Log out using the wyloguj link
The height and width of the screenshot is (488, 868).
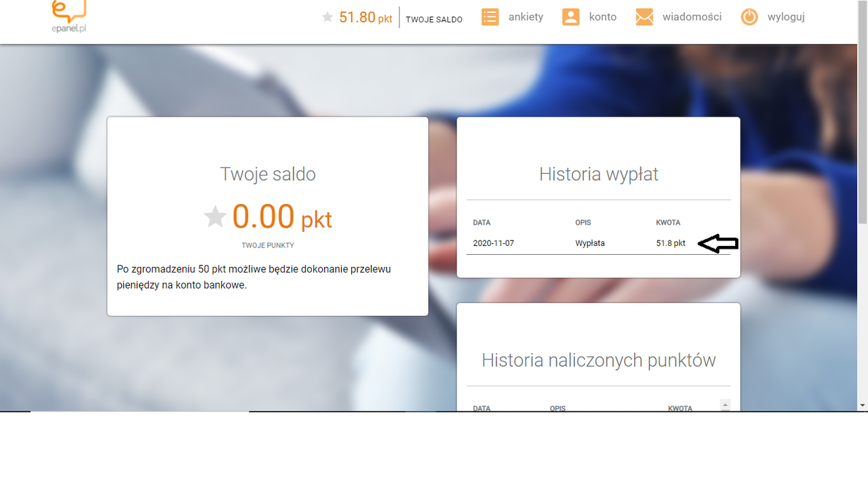coord(786,17)
